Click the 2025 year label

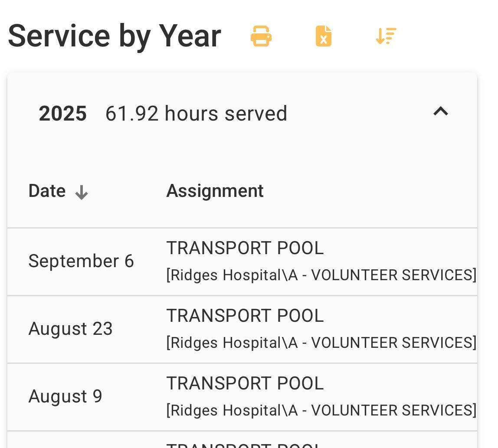(62, 113)
